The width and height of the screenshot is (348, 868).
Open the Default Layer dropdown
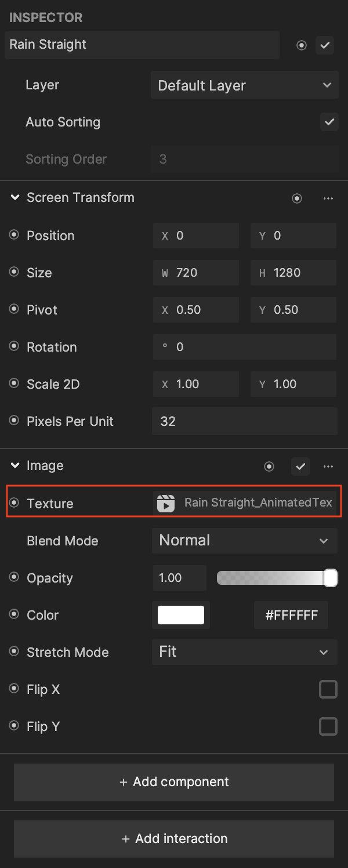pyautogui.click(x=244, y=85)
